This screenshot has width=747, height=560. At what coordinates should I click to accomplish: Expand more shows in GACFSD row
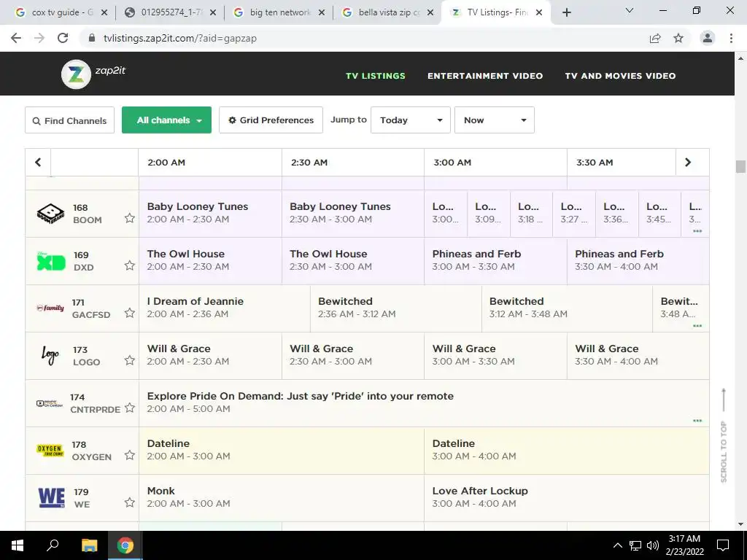pos(697,326)
